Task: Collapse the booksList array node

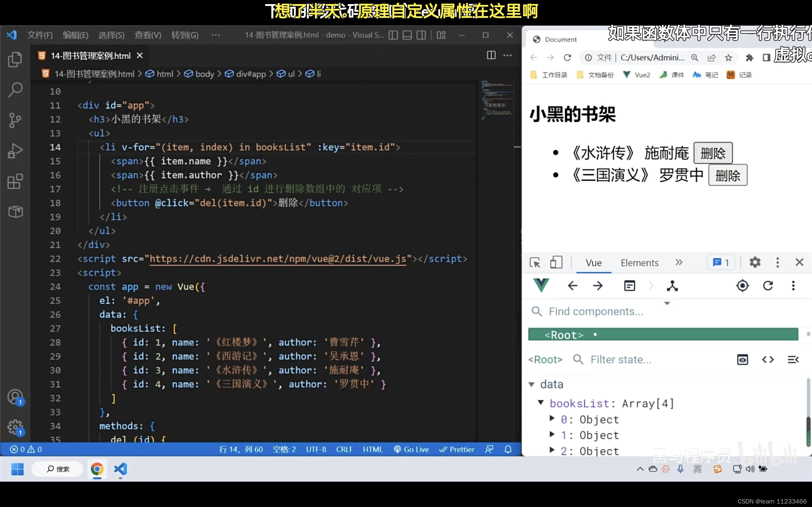Action: pyautogui.click(x=540, y=402)
